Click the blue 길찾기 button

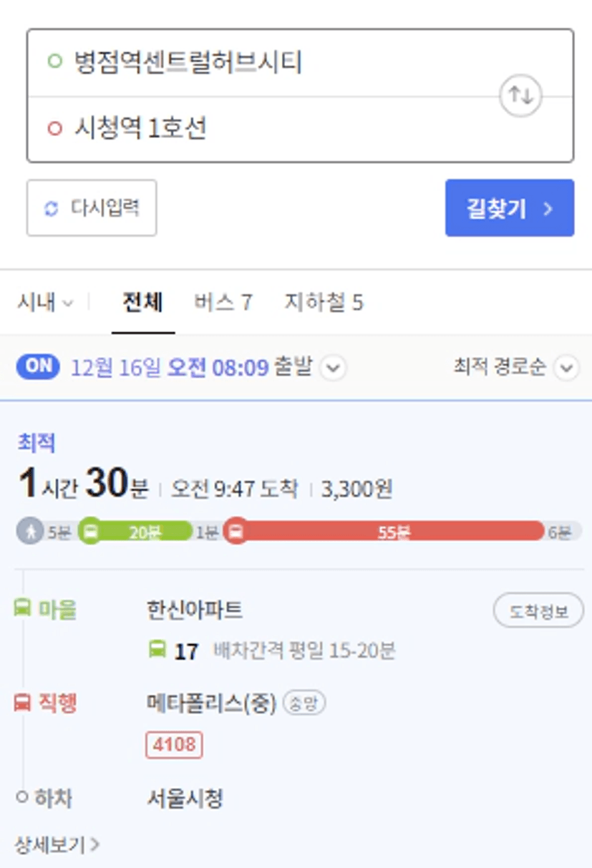point(510,208)
